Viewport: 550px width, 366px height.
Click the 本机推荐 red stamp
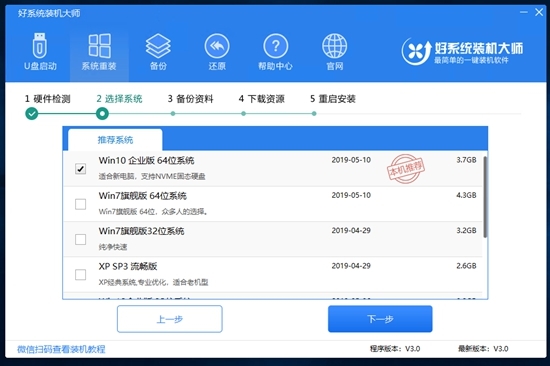(406, 169)
